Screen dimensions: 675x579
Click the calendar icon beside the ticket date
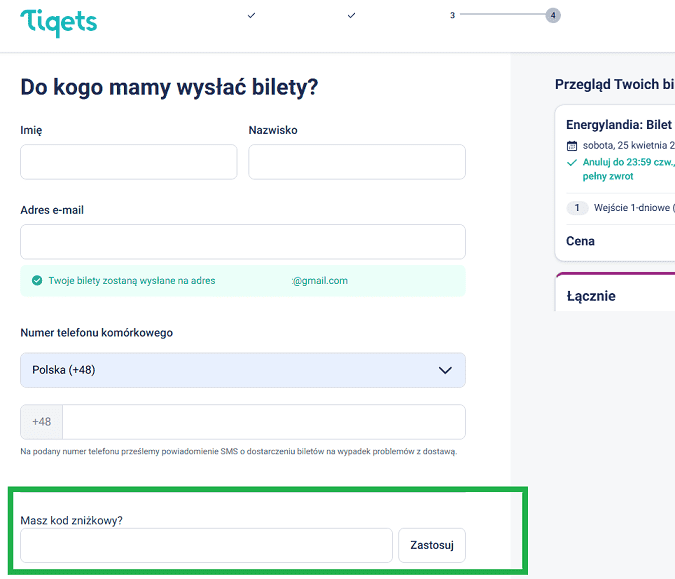pyautogui.click(x=572, y=146)
